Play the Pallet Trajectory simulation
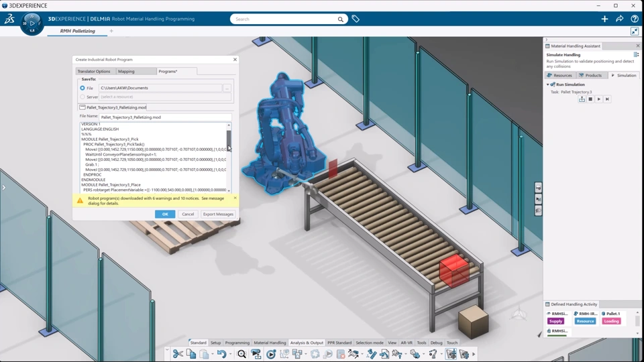 coord(599,99)
